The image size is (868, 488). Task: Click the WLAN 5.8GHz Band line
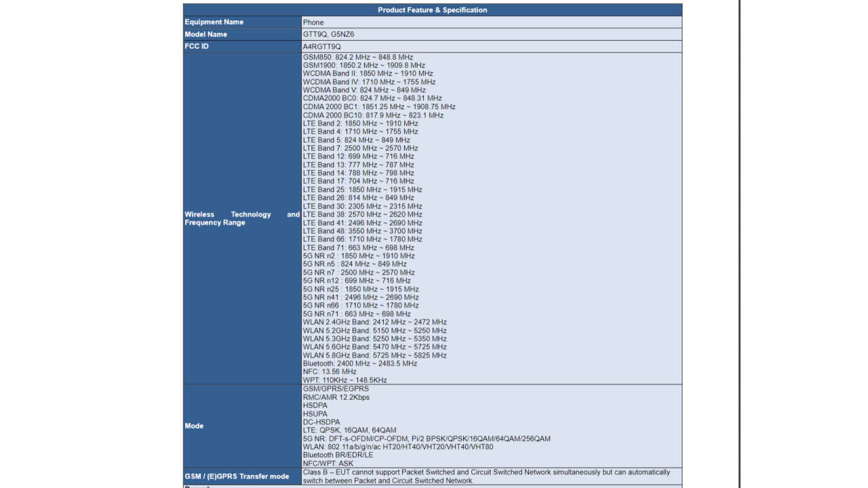tap(374, 355)
